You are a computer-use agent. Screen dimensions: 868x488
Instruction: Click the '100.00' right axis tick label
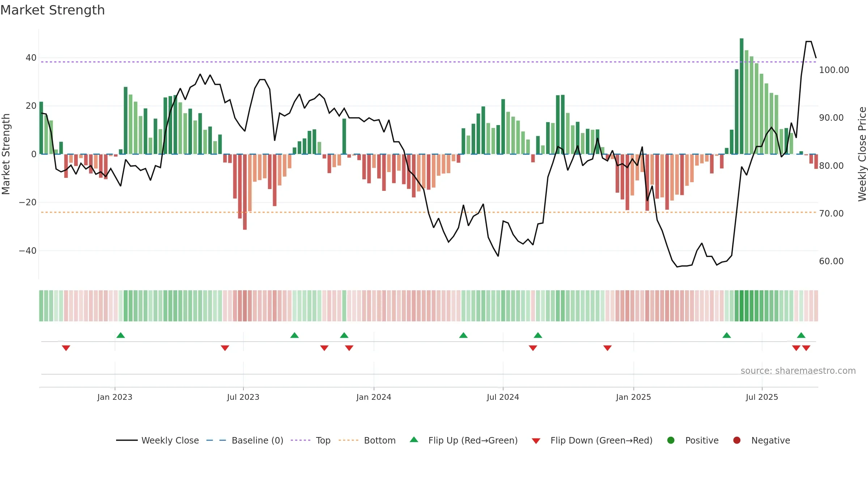coord(834,70)
